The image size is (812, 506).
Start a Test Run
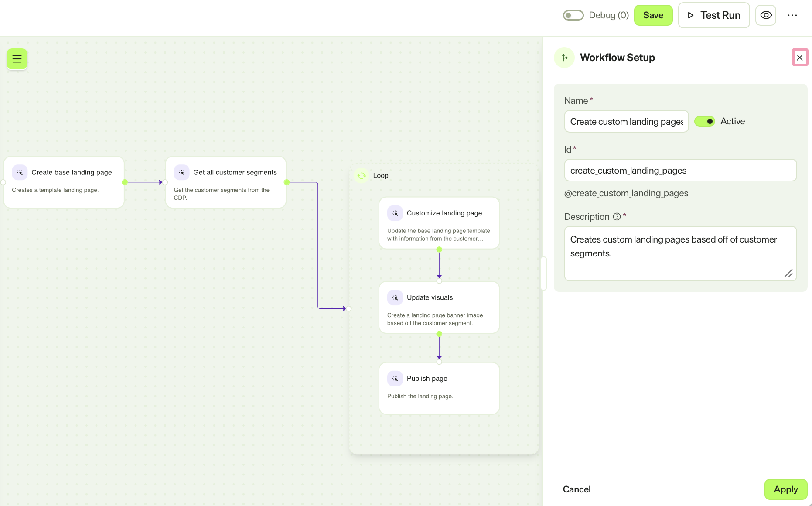(x=713, y=15)
